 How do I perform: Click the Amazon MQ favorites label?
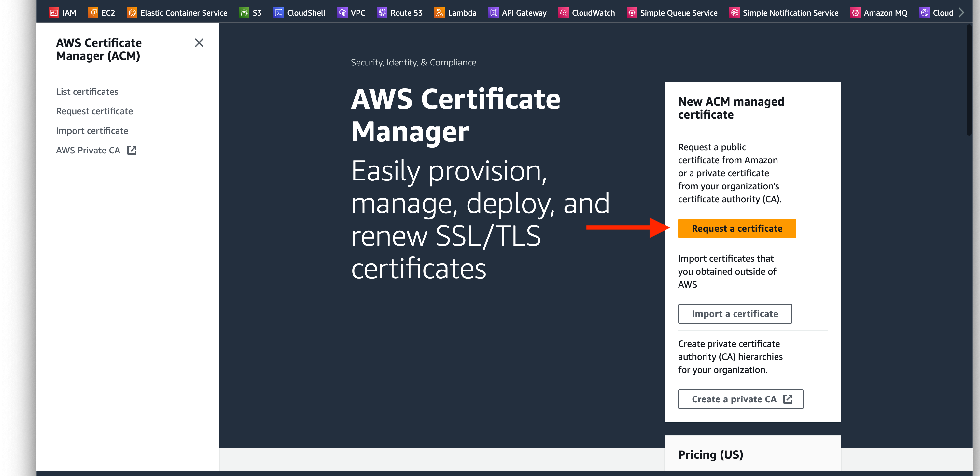pos(885,13)
